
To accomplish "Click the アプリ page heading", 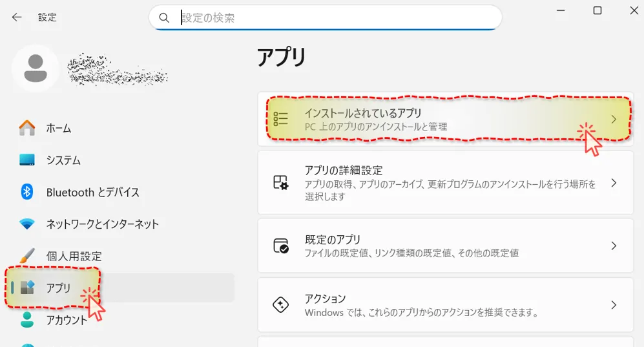I will (282, 57).
